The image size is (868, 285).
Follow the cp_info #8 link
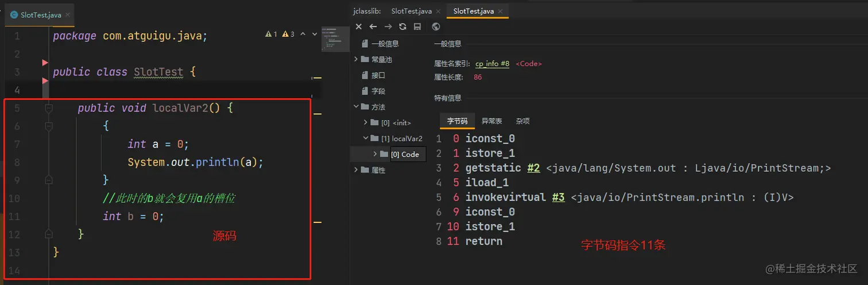pos(492,64)
